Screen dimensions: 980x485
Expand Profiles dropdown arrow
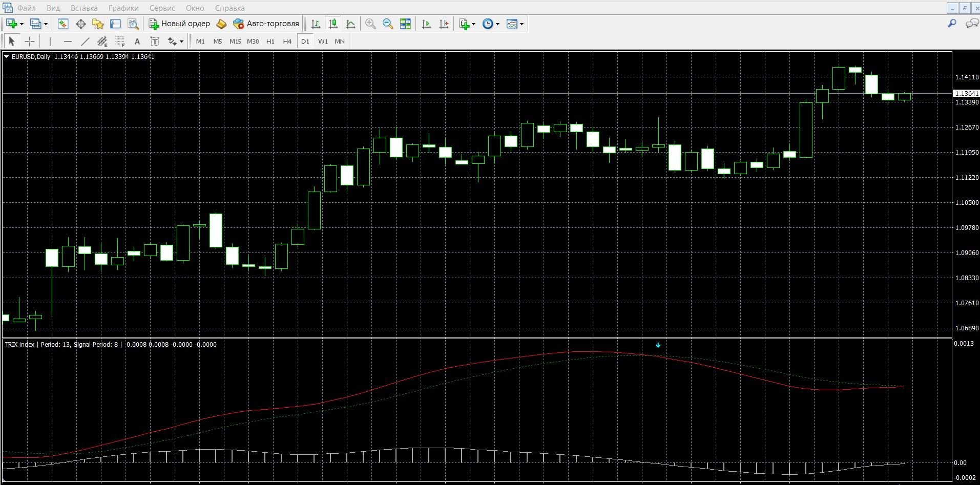pos(46,24)
